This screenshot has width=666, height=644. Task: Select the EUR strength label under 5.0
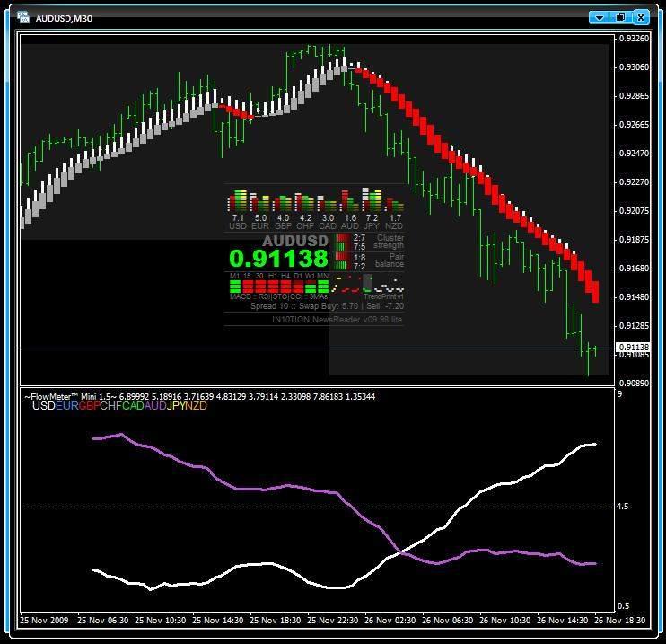pos(260,226)
